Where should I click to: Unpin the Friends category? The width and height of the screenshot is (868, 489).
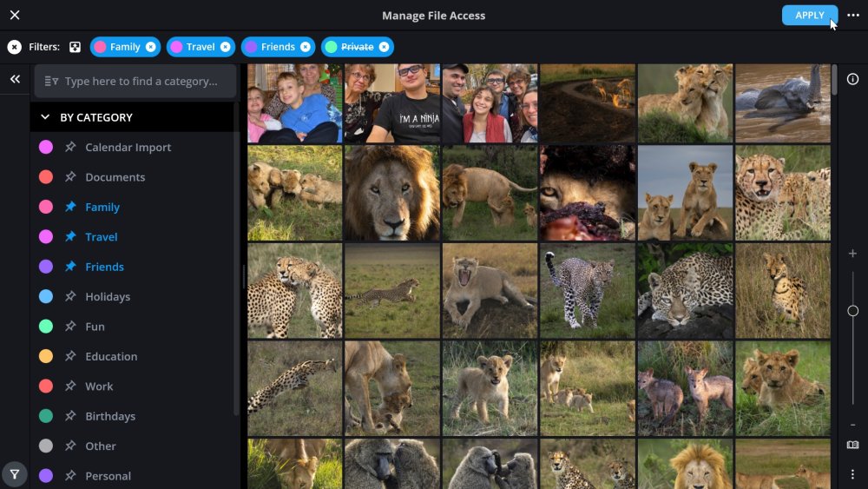pyautogui.click(x=70, y=267)
